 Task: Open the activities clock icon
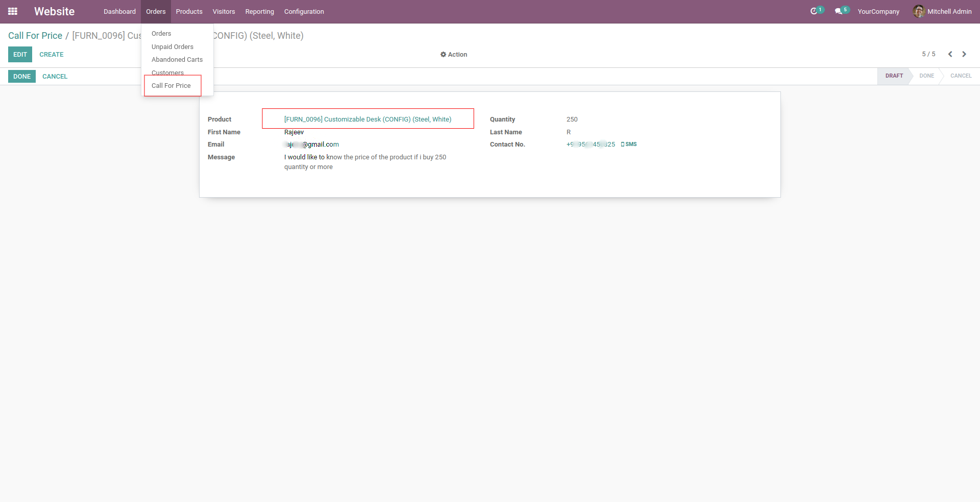point(814,11)
